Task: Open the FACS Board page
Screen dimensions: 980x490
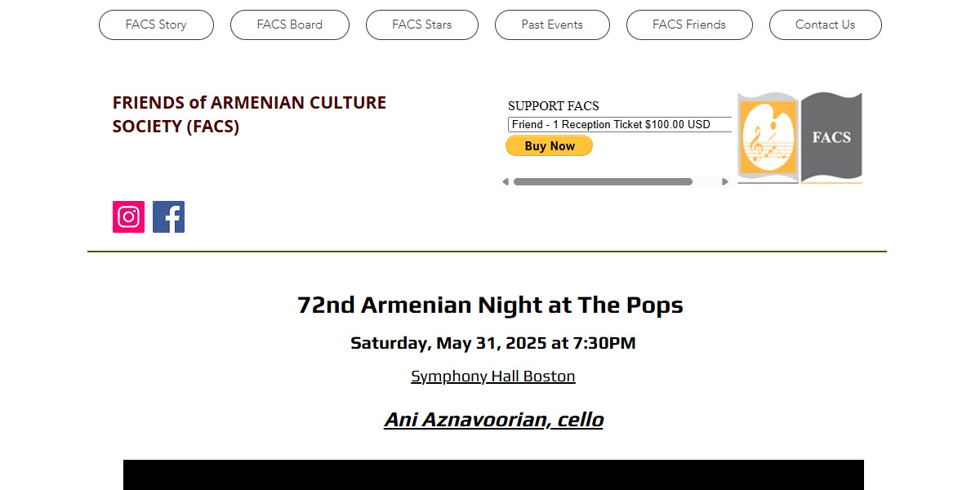Action: pos(290,24)
